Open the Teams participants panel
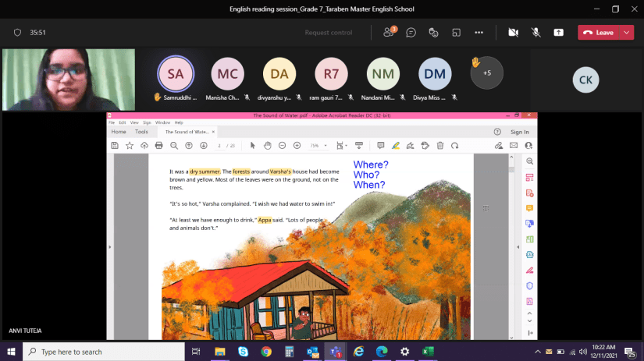 [388, 32]
